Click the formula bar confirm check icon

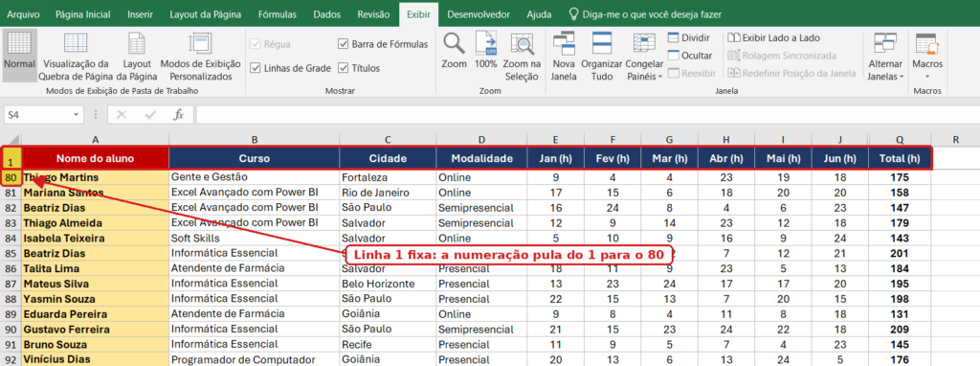pyautogui.click(x=150, y=114)
